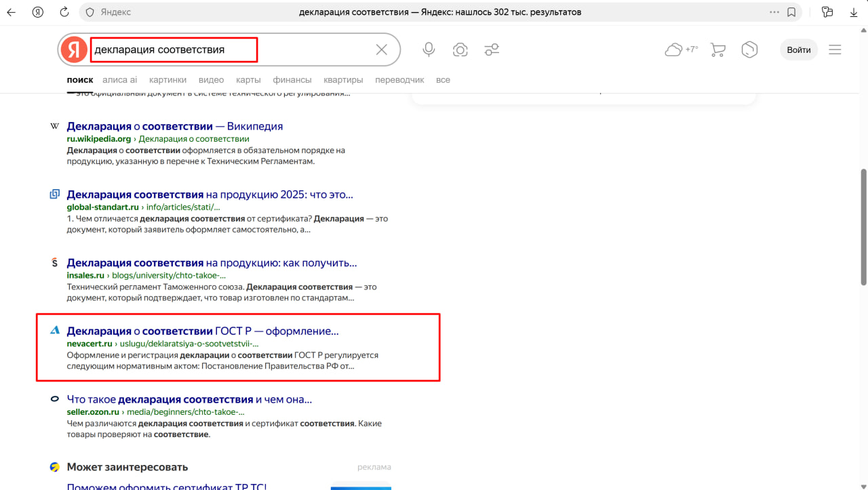Sign in with the 'Войти' button
Screen dimensions: 868x490
pyautogui.click(x=799, y=49)
